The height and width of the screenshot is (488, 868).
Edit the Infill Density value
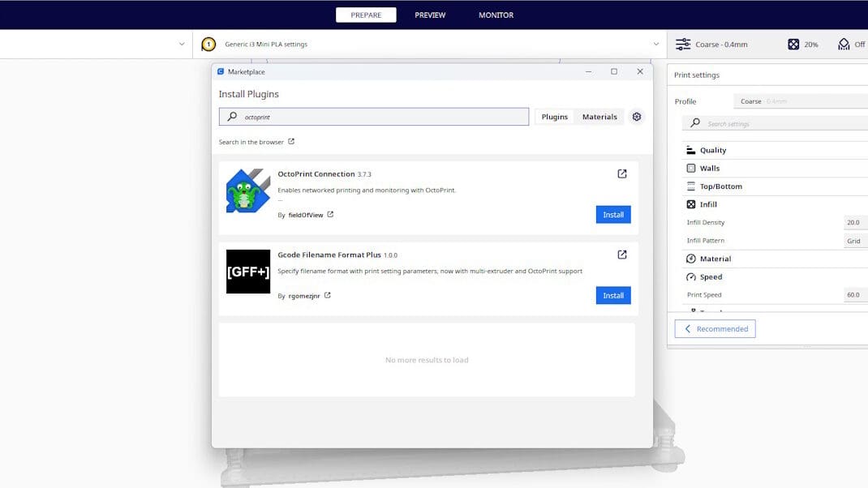(855, 222)
